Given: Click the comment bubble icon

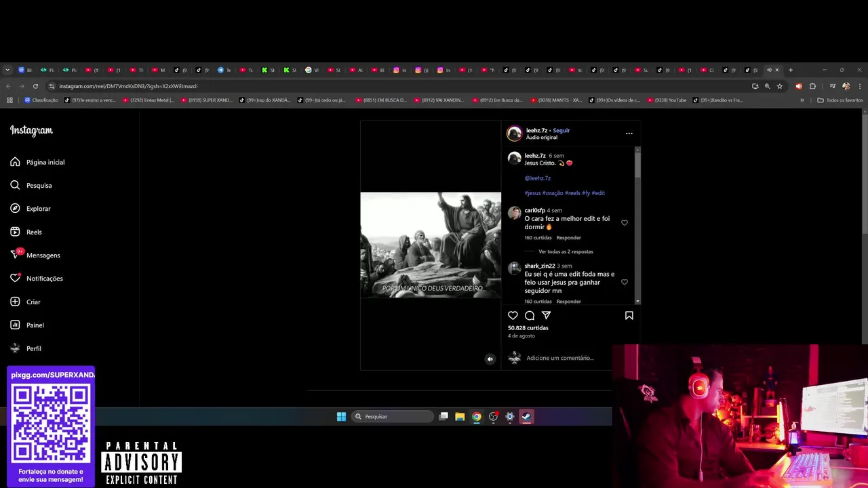Looking at the screenshot, I should pos(530,315).
